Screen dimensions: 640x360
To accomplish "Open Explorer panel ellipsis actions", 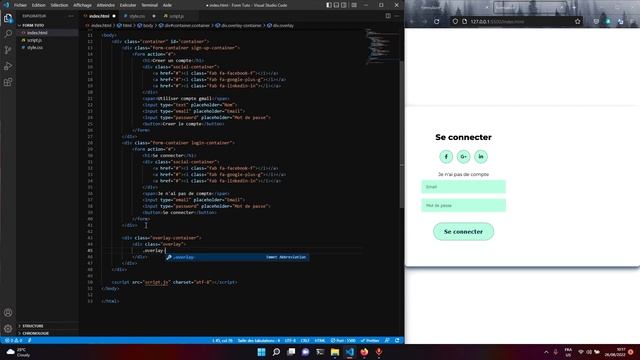I will pos(71,16).
